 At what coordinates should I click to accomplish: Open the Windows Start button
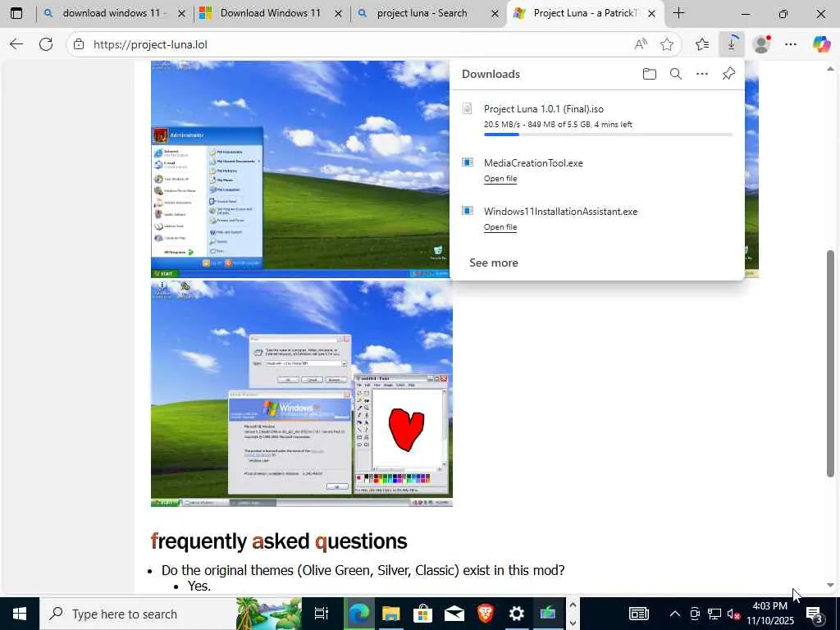coord(20,614)
